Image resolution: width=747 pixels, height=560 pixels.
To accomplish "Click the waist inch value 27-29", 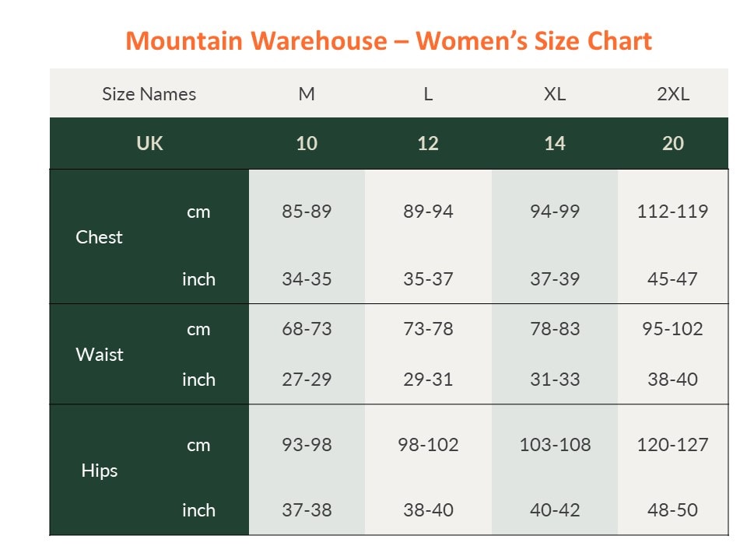I will pos(307,380).
